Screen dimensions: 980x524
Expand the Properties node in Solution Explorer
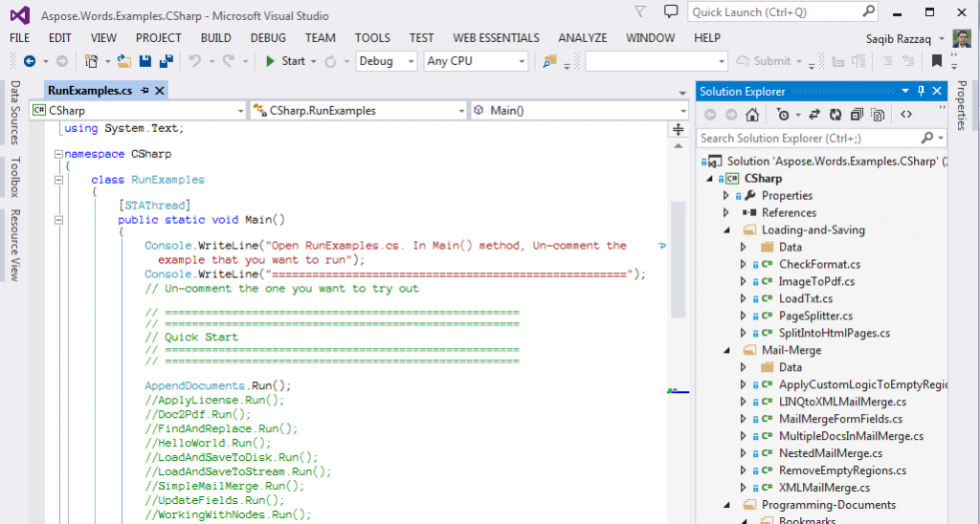coord(726,195)
